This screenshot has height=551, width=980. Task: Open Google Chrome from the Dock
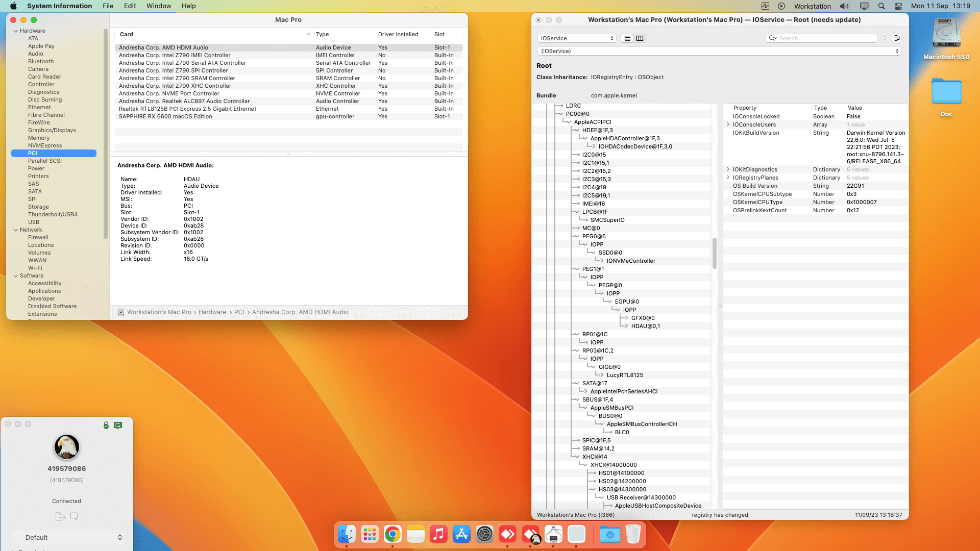click(x=392, y=534)
